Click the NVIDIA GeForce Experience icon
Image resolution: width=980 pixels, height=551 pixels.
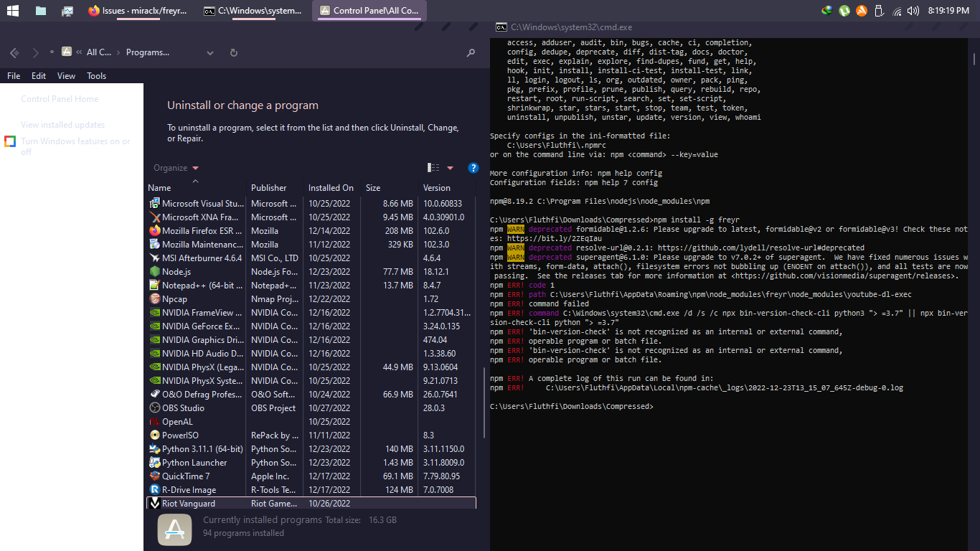coord(155,326)
